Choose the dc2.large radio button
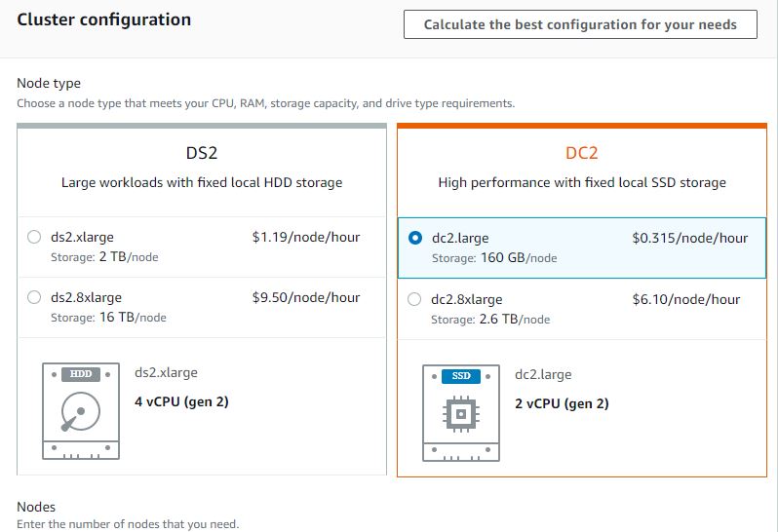778x532 pixels. point(415,238)
